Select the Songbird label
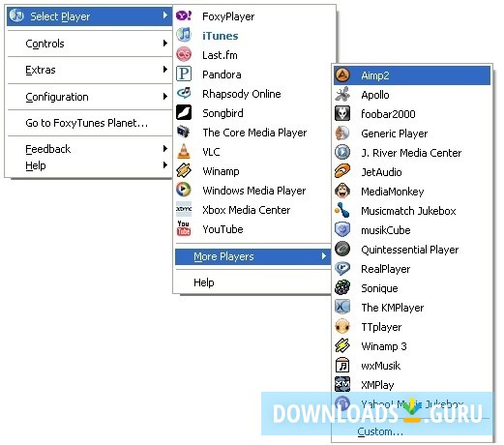The width and height of the screenshot is (504, 445). point(222,113)
